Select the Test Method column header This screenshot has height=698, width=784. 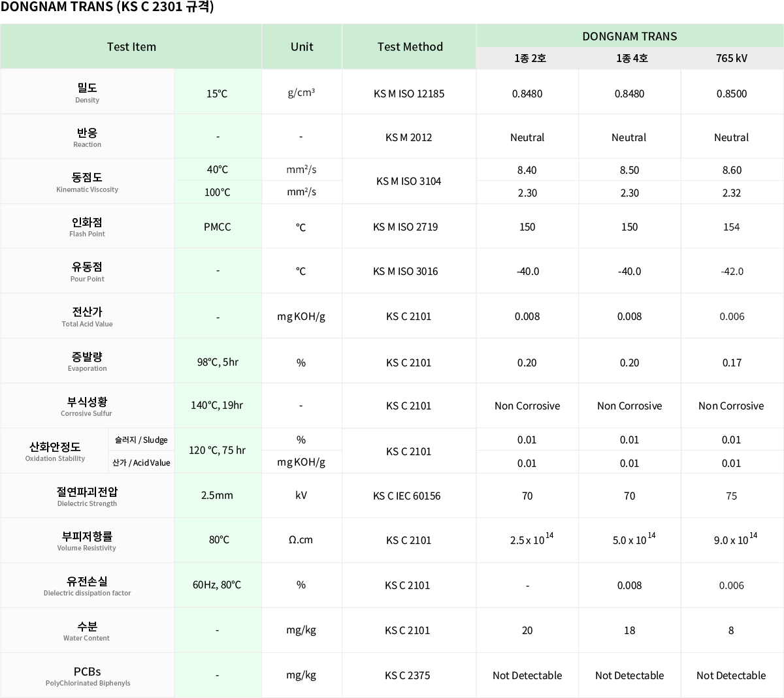[410, 47]
